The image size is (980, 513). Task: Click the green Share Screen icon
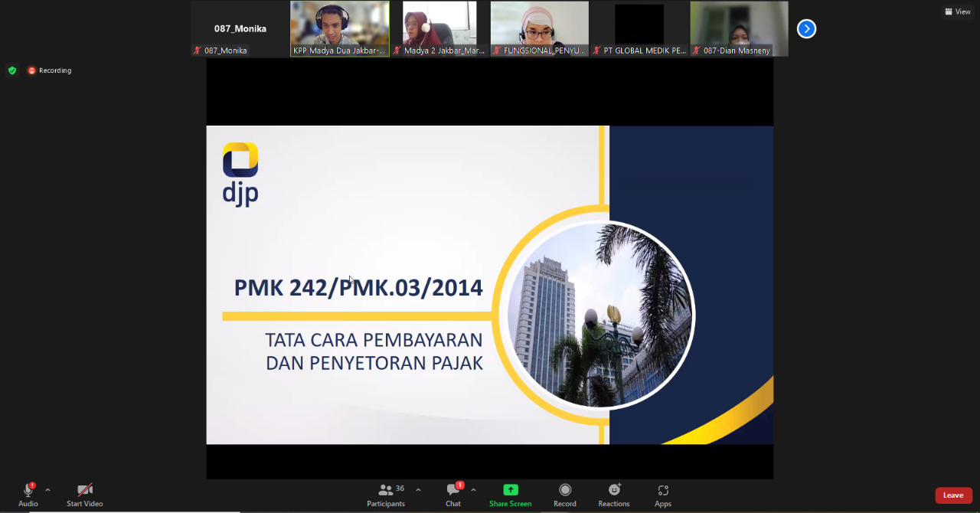510,490
